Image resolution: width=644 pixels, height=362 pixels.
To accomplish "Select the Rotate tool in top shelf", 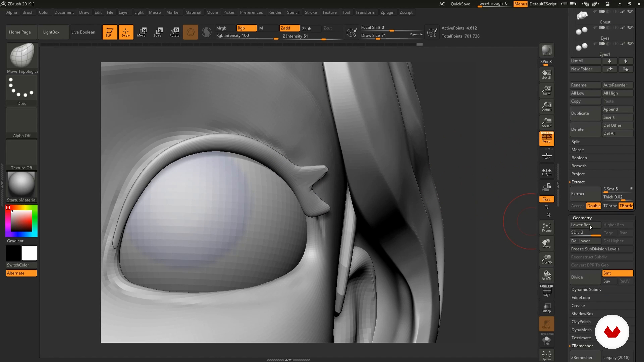I will 174,32.
